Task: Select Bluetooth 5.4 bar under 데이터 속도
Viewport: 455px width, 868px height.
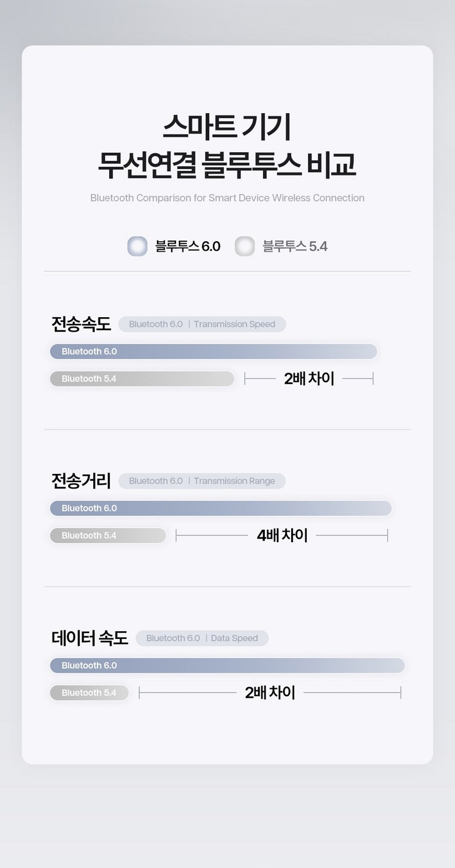Action: pyautogui.click(x=89, y=693)
